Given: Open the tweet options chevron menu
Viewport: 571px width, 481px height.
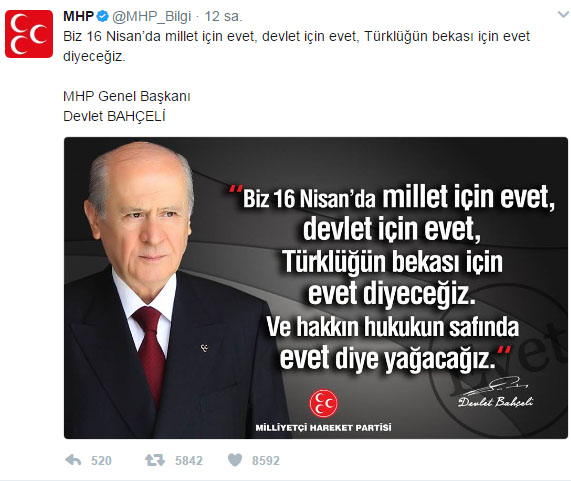Looking at the screenshot, I should (563, 15).
